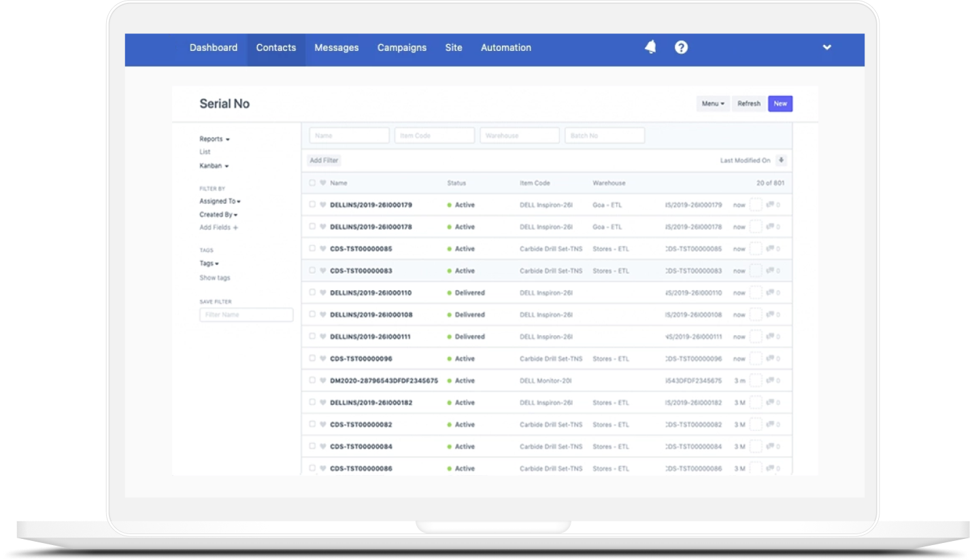Screen dimensions: 972x560
Task: Expand the user account chevron in navbar
Action: pos(827,48)
